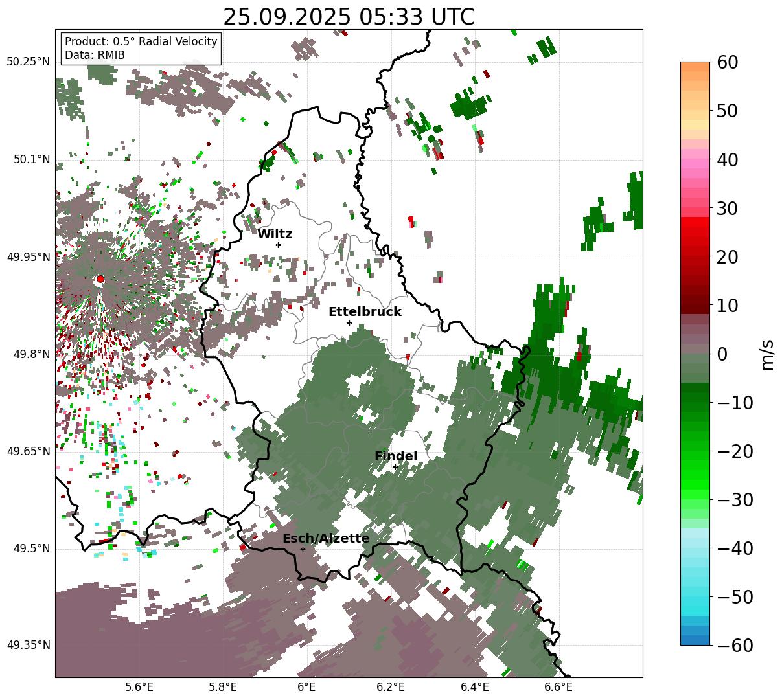782x700 pixels.
Task: Pick the orange band at colorbar top
Action: 695,67
